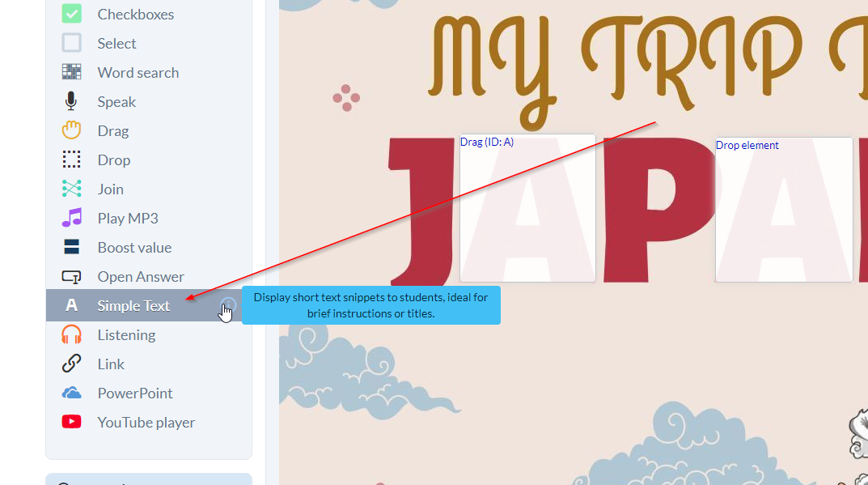Select the Boost value tool
Viewport: 868px width, 485px height.
click(x=134, y=248)
